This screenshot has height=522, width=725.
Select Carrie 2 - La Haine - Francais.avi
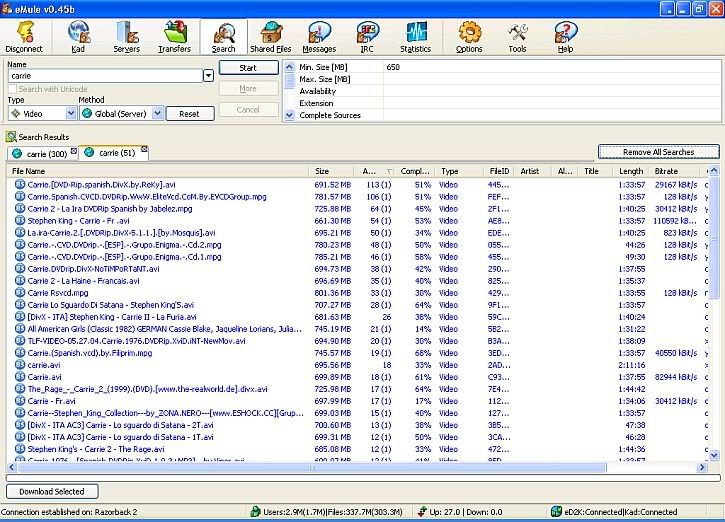pos(83,281)
